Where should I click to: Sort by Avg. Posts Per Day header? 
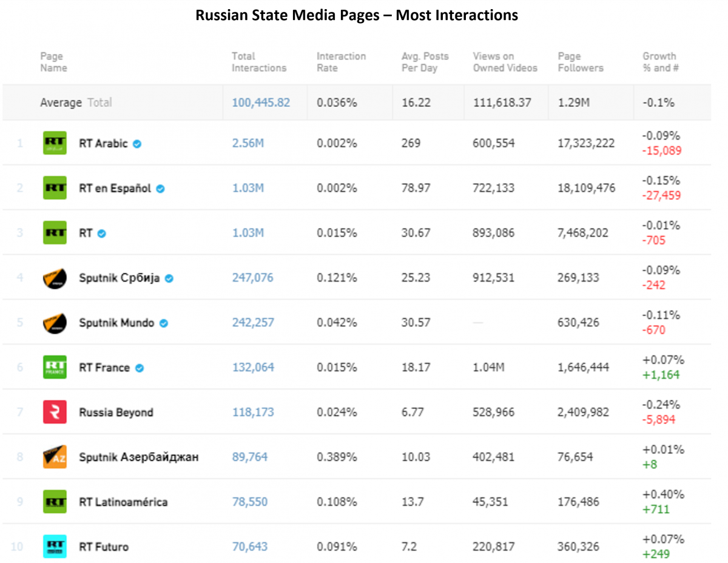425,62
